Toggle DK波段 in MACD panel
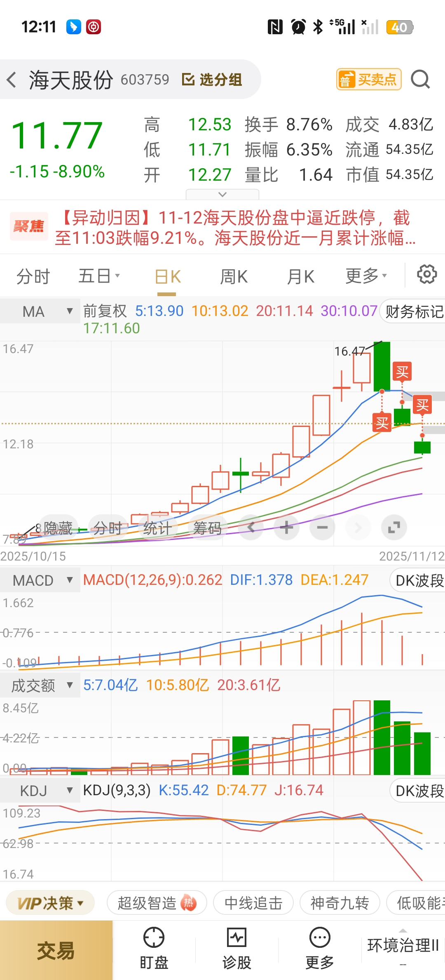The height and width of the screenshot is (980, 445). [x=418, y=580]
